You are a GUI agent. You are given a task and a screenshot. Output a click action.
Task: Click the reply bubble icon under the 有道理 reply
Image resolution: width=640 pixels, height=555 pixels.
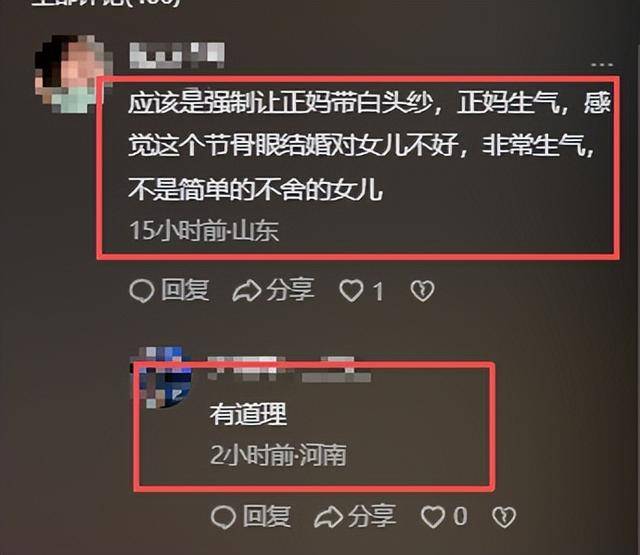[223, 517]
